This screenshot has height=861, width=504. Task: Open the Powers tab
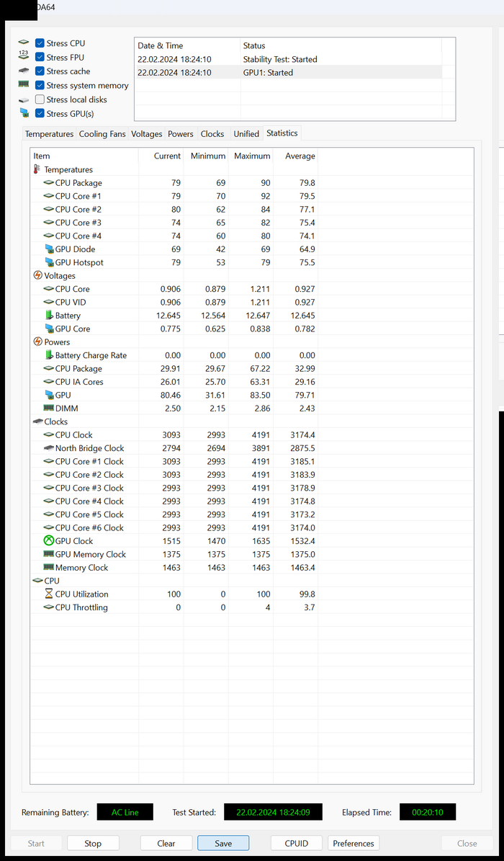click(181, 134)
